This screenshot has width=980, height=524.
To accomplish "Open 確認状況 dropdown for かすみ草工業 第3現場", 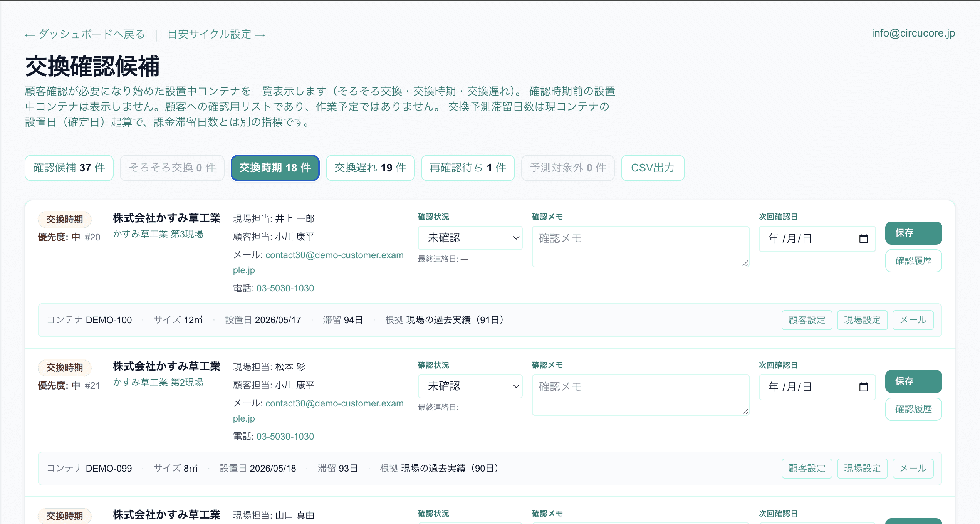I will (470, 238).
